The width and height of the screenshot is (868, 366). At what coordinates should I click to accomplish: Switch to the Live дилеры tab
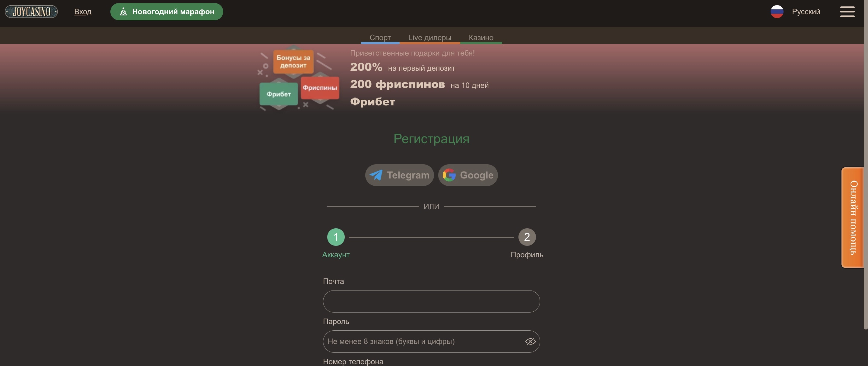429,38
